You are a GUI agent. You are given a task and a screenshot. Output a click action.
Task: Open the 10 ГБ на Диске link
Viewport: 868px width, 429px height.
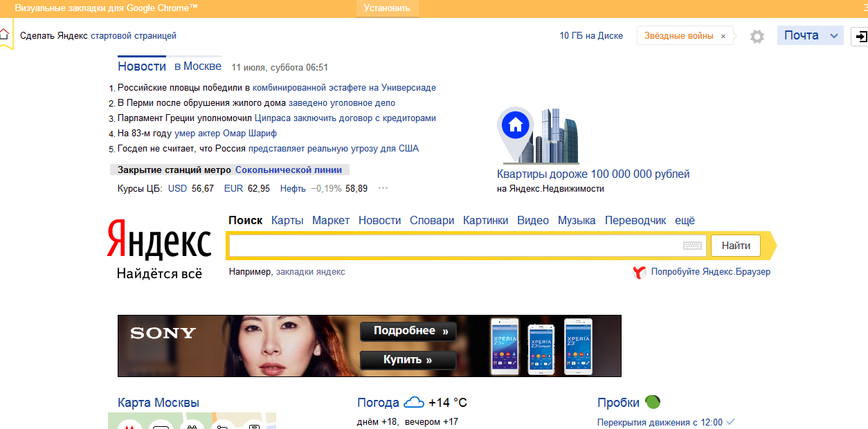pyautogui.click(x=591, y=36)
